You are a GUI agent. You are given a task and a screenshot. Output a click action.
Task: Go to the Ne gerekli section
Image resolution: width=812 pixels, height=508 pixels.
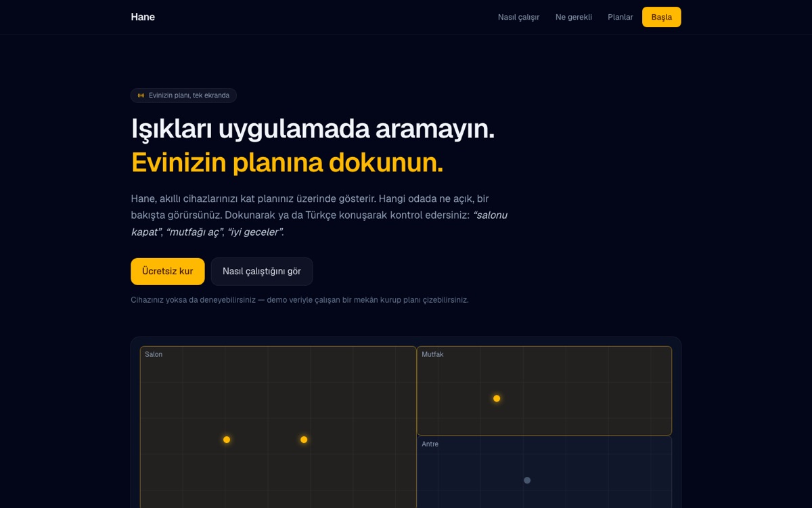click(x=574, y=17)
